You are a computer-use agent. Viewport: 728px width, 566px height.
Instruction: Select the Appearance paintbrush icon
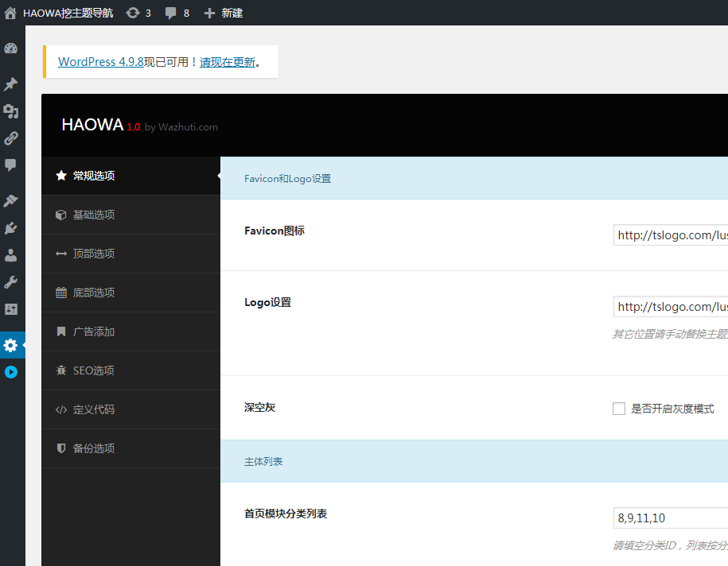tap(10, 200)
